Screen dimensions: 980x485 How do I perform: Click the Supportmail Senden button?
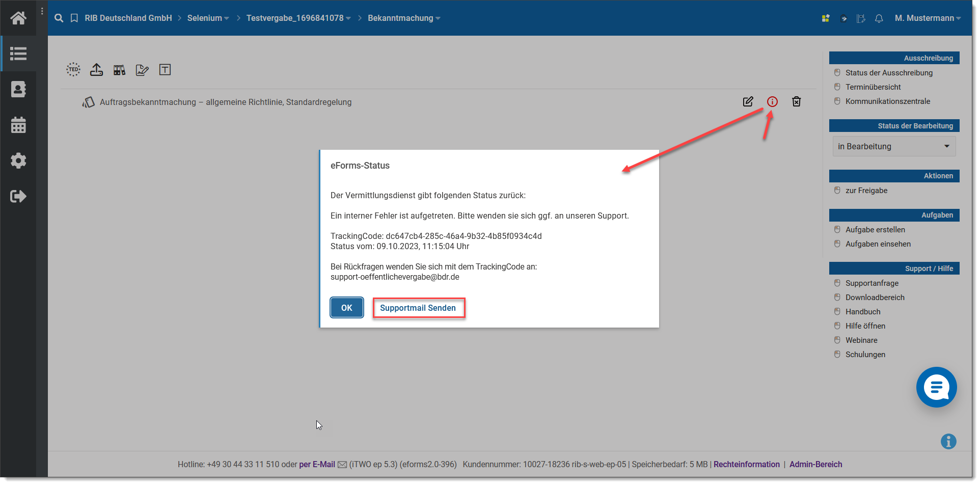tap(418, 308)
